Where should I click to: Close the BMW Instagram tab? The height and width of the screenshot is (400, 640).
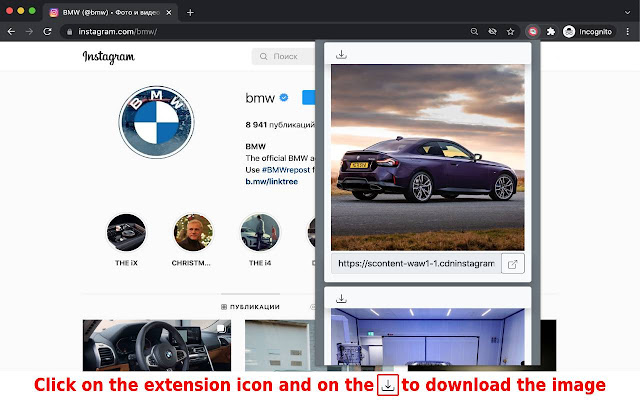point(169,13)
